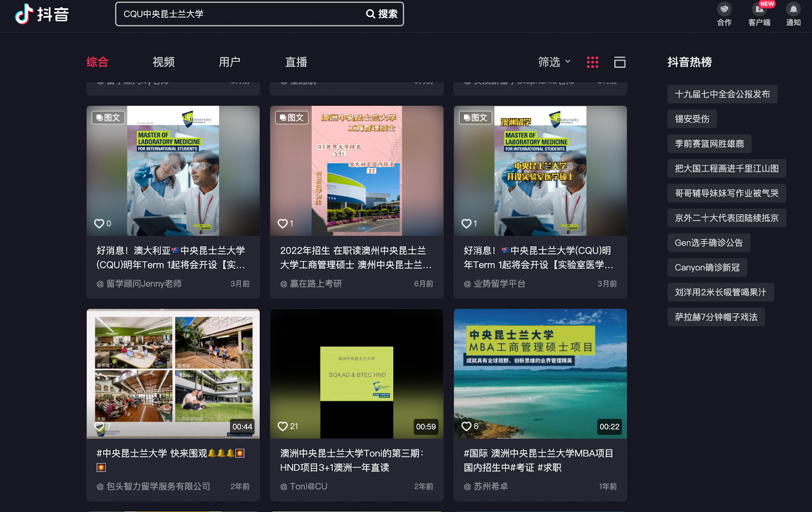Image resolution: width=812 pixels, height=512 pixels.
Task: Click the 00:22 duration badge
Action: pos(610,427)
